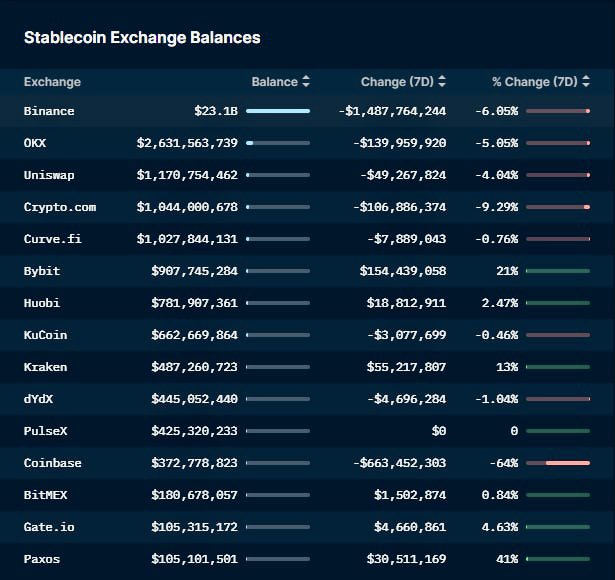Click PulseX change value $0

(439, 431)
